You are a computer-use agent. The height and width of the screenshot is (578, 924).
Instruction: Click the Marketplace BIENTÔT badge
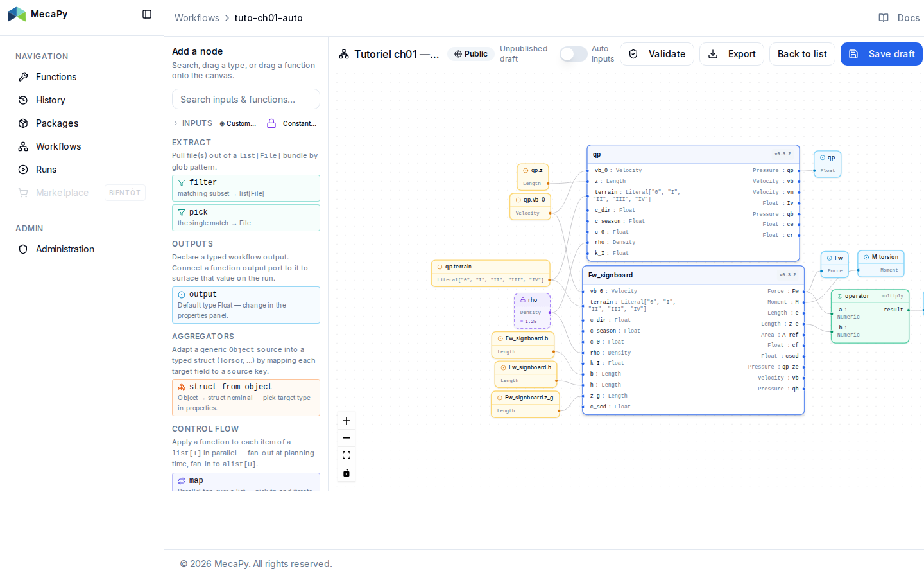tap(125, 193)
